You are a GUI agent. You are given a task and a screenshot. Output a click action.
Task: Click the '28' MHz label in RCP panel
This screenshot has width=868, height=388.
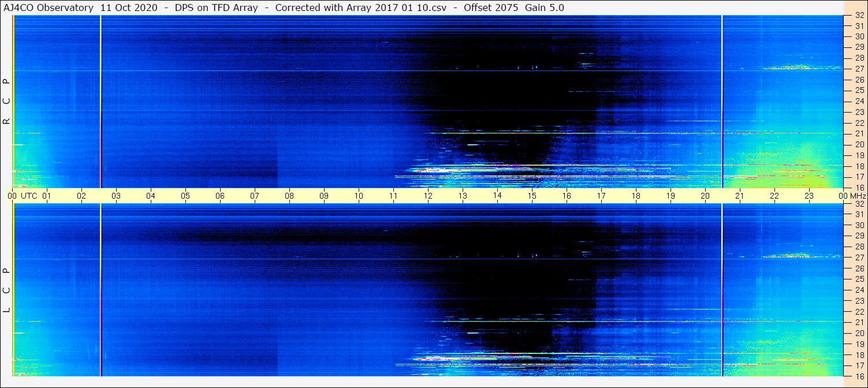point(859,58)
